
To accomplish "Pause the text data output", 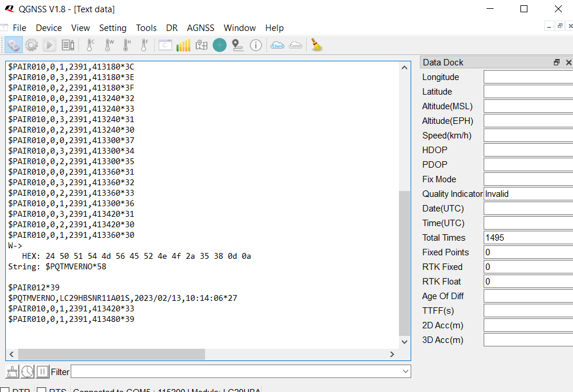I will click(x=43, y=372).
